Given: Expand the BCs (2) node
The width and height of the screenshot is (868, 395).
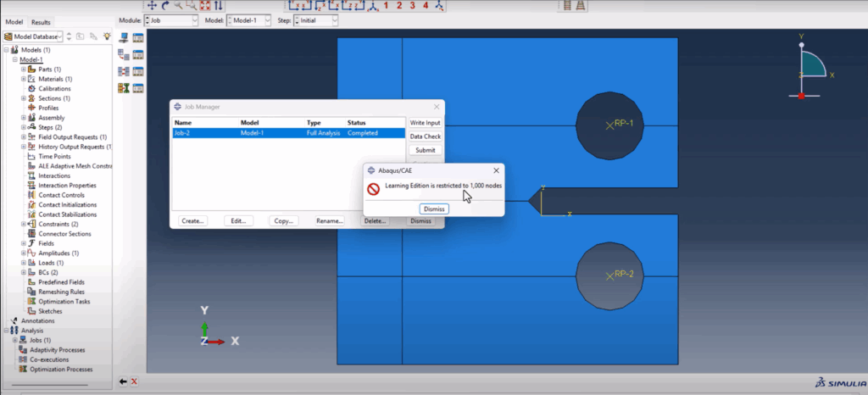Looking at the screenshot, I should (x=23, y=273).
